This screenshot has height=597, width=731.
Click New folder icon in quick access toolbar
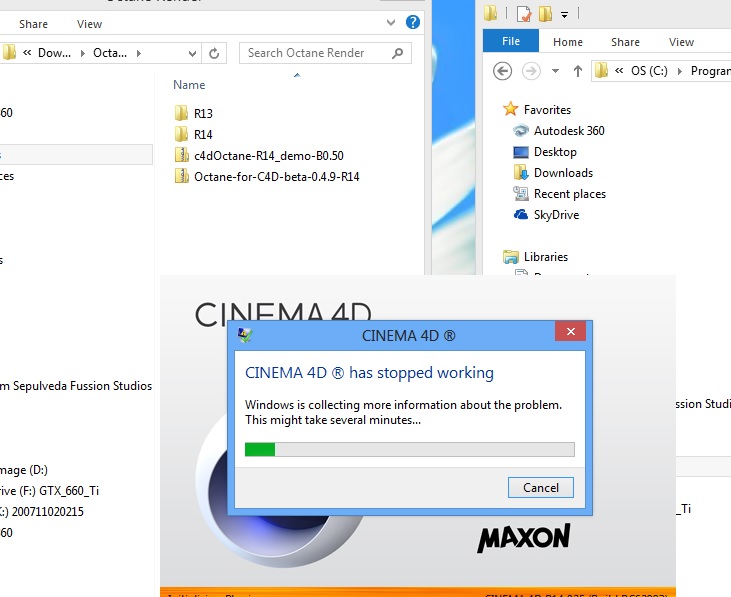pos(545,14)
